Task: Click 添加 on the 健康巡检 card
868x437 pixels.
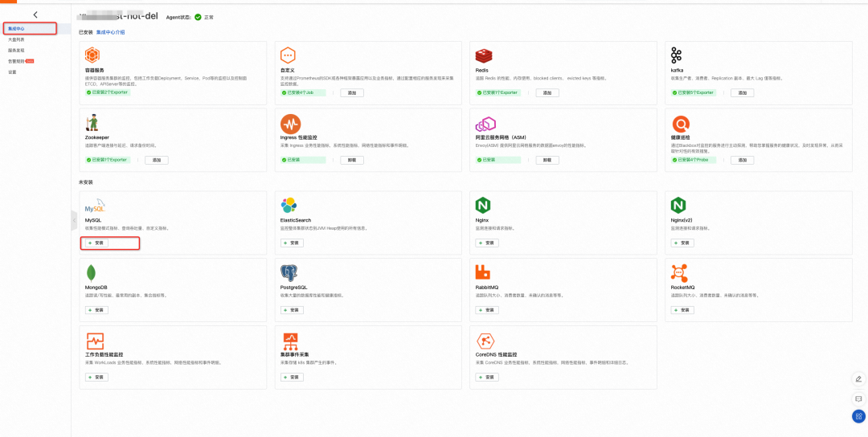Action: (x=743, y=160)
